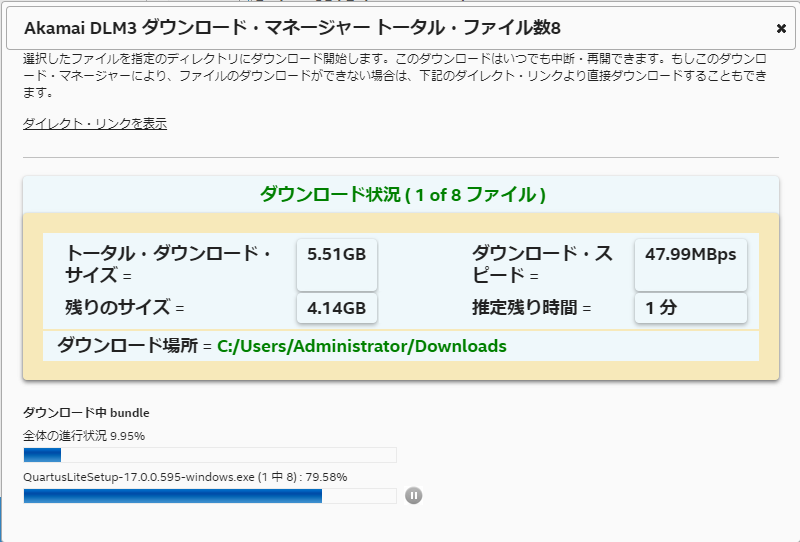Screen dimensions: 800x542
Task: Select the 4.14GB remaining size value
Action: [x=337, y=308]
